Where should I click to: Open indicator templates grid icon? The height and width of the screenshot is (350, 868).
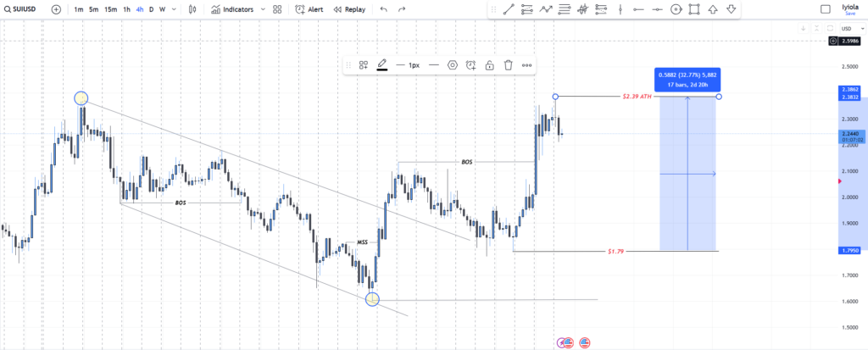tap(277, 9)
